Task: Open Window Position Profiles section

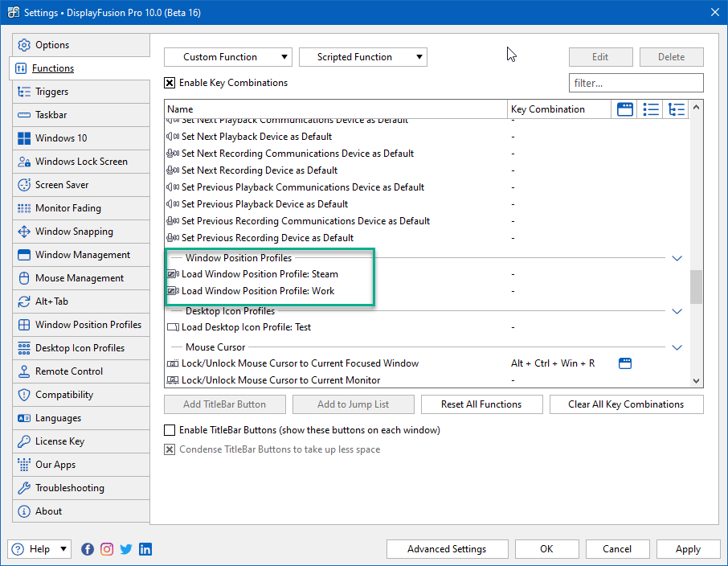Action: pos(81,324)
